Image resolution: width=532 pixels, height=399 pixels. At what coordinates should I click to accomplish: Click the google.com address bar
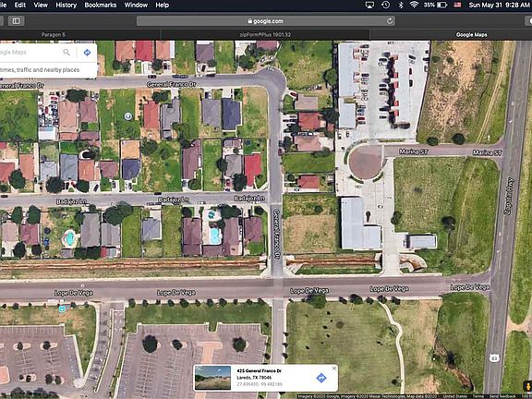tap(265, 21)
